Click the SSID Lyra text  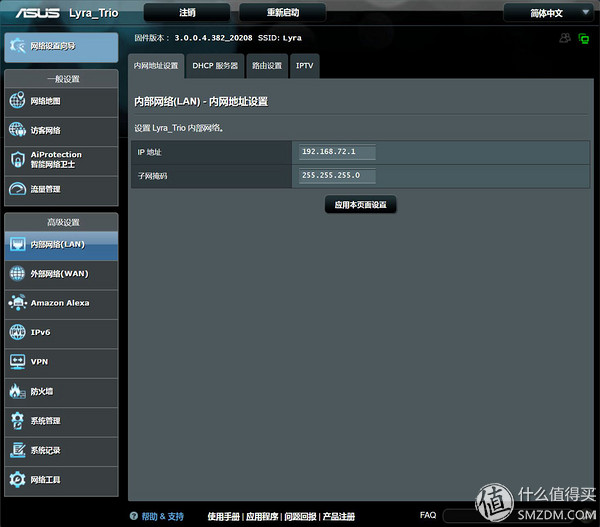click(x=280, y=38)
